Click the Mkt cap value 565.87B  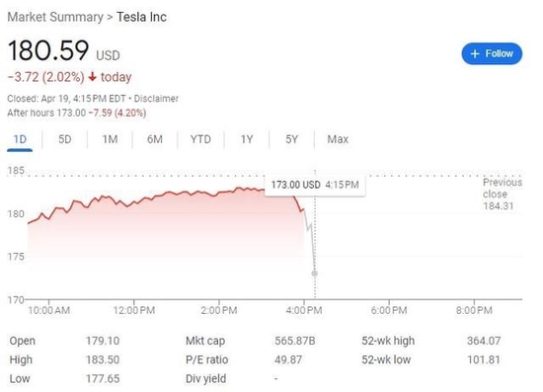coord(295,341)
